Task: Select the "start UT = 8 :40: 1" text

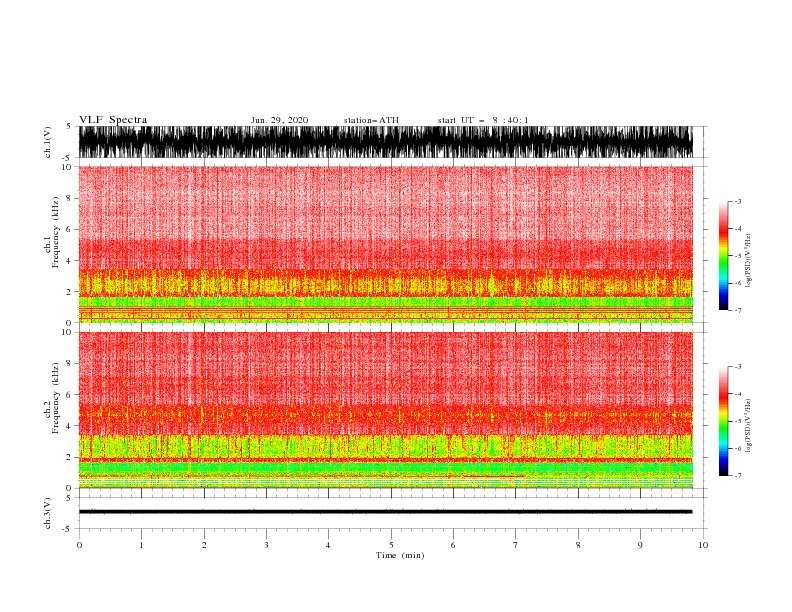Action: (483, 120)
